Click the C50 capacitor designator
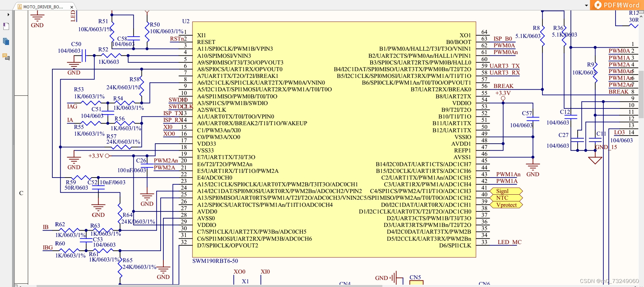This screenshot has height=287, width=644. (76, 44)
